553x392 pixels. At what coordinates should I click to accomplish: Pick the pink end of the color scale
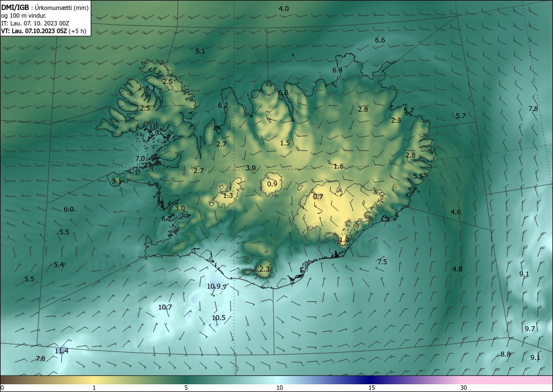coord(508,380)
